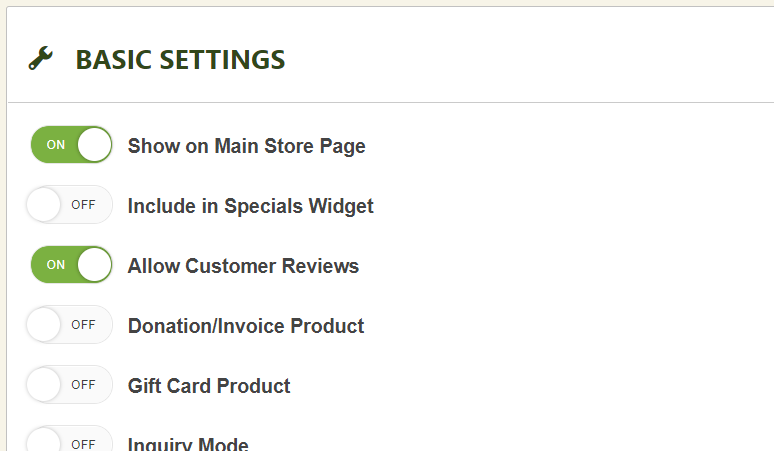The width and height of the screenshot is (774, 451).
Task: Click the white knob of the Specials Widget switch
Action: tap(45, 205)
